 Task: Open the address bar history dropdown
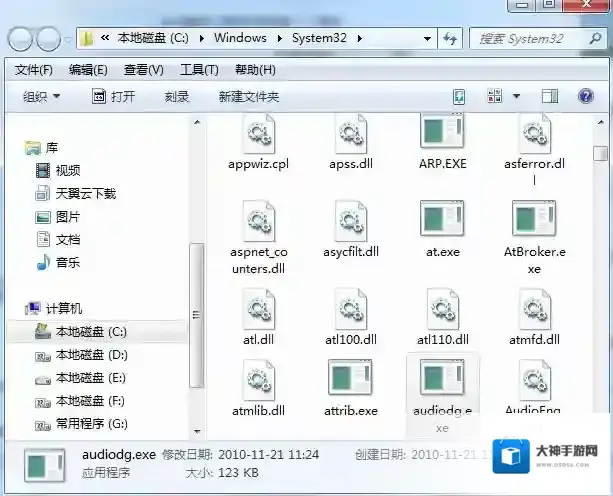[x=427, y=39]
